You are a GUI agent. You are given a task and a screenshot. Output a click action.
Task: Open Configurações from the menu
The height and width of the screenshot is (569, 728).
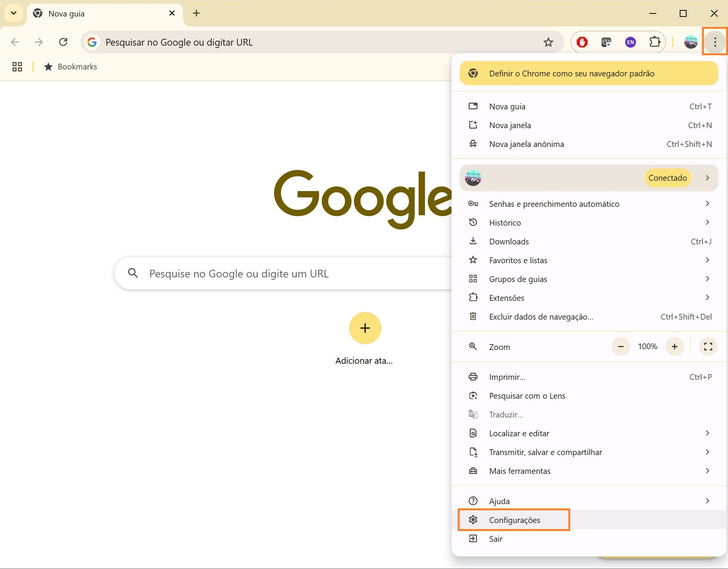(x=589, y=520)
